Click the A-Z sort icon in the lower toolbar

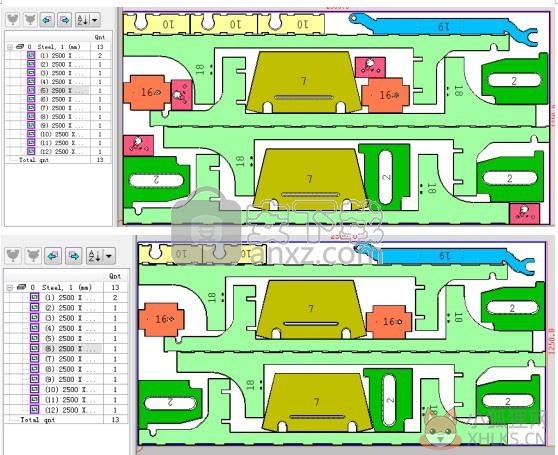tap(95, 256)
